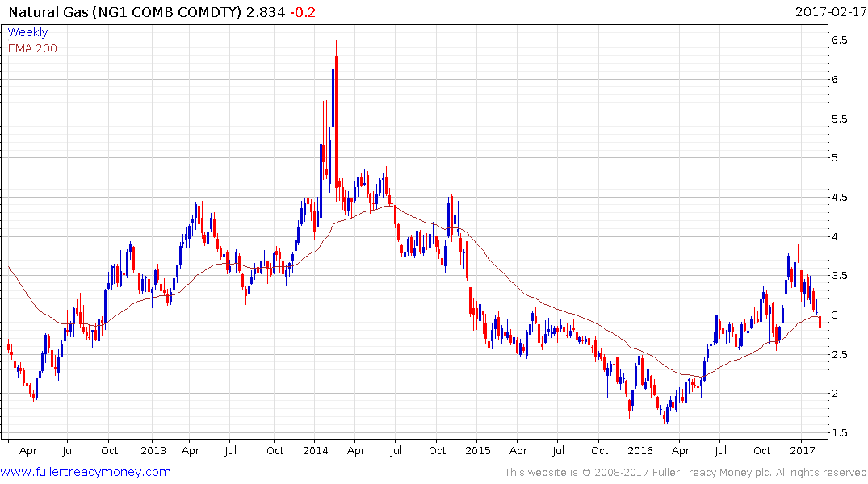Select the 2017 marker on time axis
This screenshot has width=868, height=484.
pyautogui.click(x=802, y=450)
